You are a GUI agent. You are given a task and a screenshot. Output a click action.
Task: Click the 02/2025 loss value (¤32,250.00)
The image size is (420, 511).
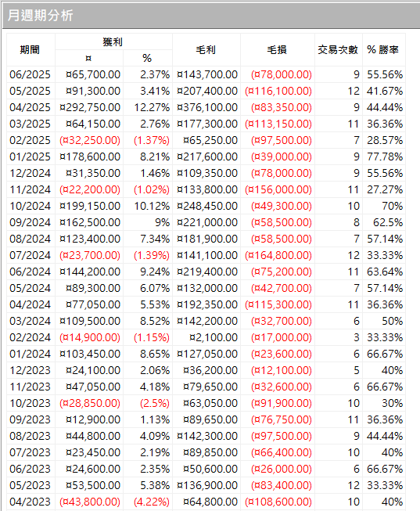click(89, 140)
